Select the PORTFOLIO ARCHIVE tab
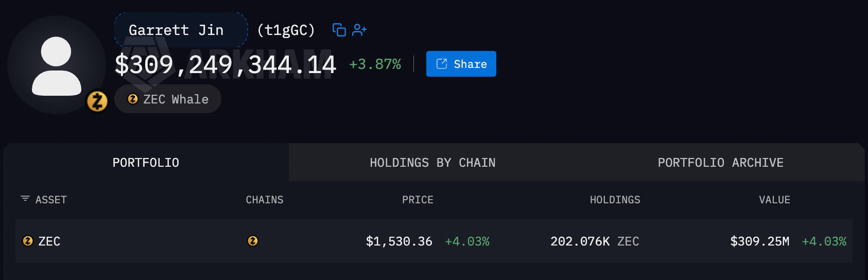 click(x=720, y=163)
